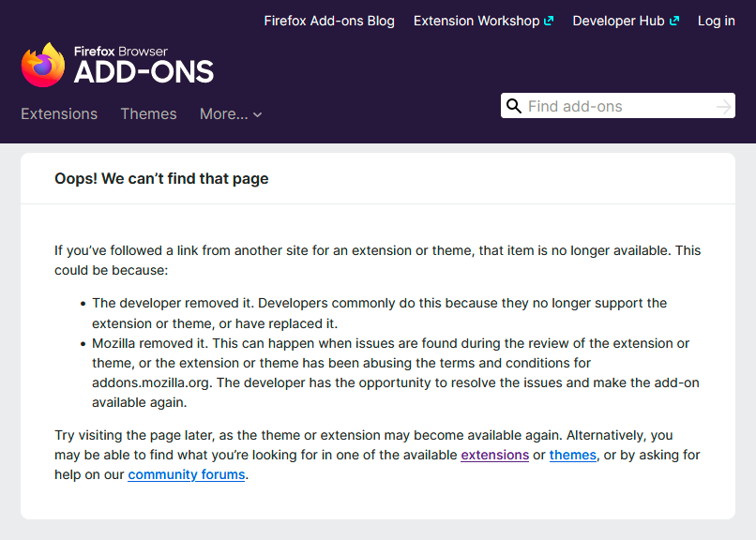Select the Extensions navigation item
The image size is (756, 540).
click(x=58, y=113)
